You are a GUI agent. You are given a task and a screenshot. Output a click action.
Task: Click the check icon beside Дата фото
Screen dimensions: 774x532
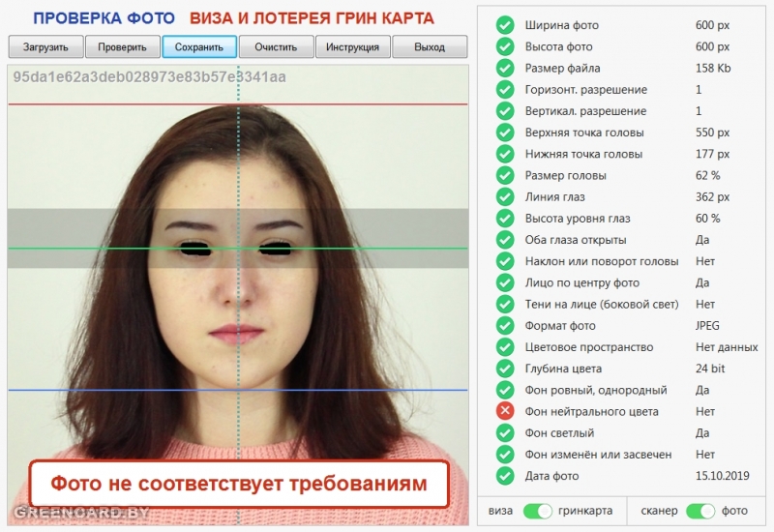tap(505, 476)
